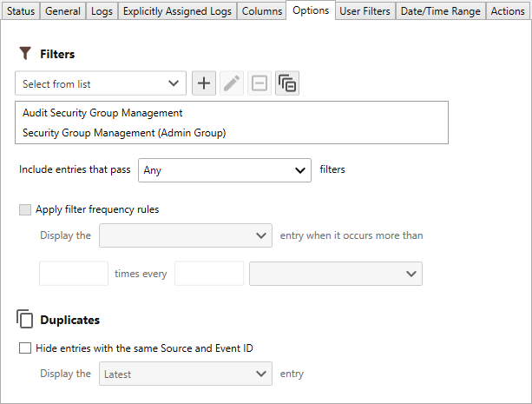Open the Select from list dropdown
The width and height of the screenshot is (532, 404).
pos(100,84)
